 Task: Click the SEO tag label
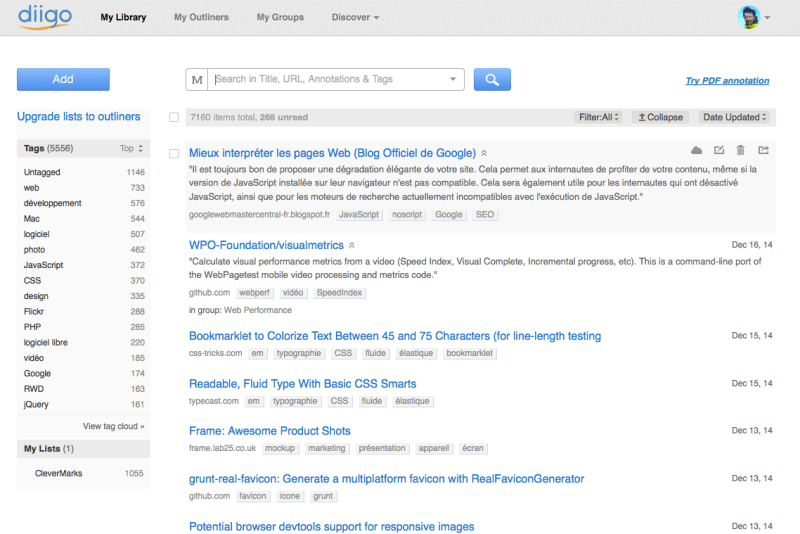click(x=485, y=215)
